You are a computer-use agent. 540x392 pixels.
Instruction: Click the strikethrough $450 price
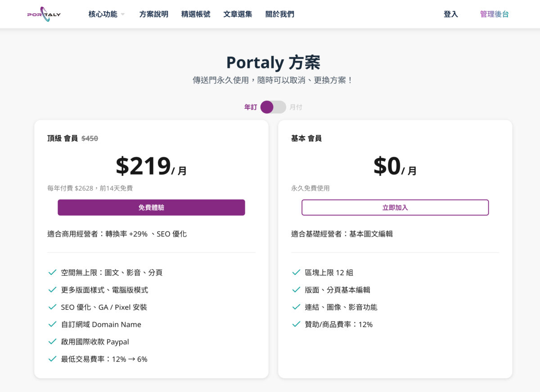pyautogui.click(x=90, y=138)
